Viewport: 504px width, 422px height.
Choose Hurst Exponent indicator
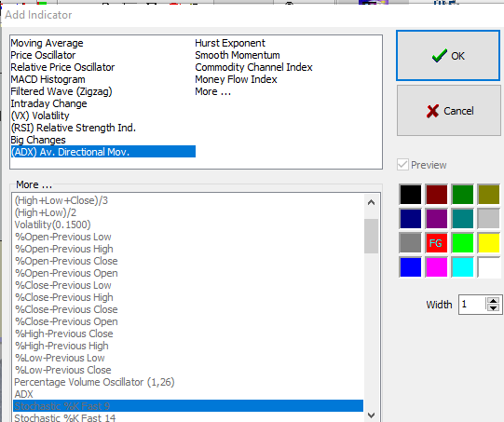pyautogui.click(x=230, y=43)
